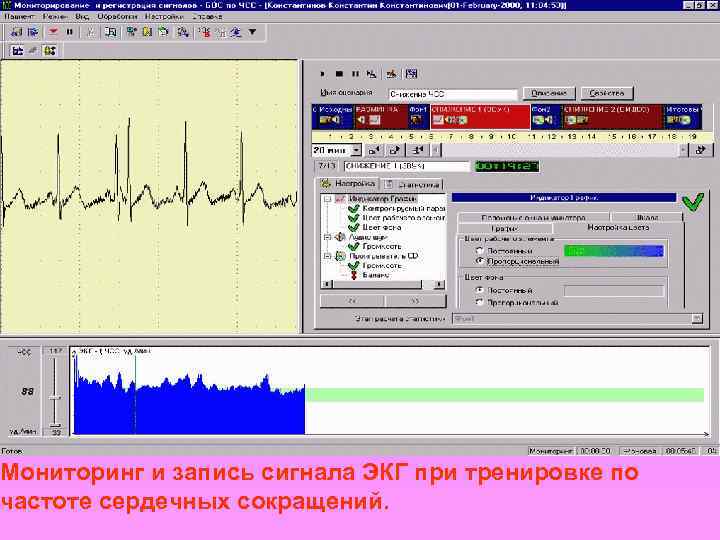720x540 pixels.
Task: Select the СНИЖЕНИЕ 2 (ВИДЕО) stage block
Action: tap(613, 117)
